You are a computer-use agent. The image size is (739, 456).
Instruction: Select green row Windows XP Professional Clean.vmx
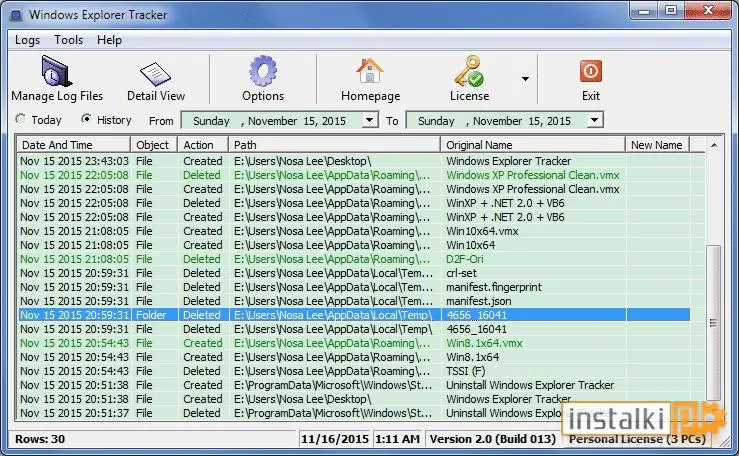click(353, 175)
